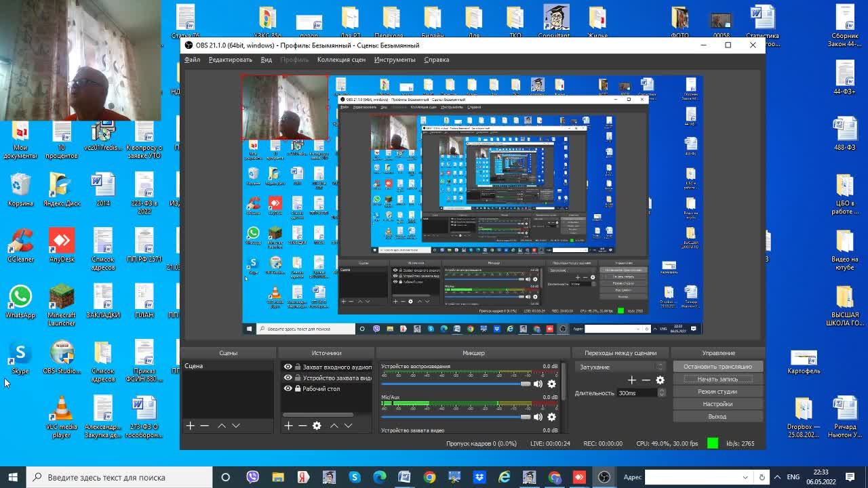Select the VLC media player desktop icon
Image resolution: width=868 pixels, height=488 pixels.
coord(62,417)
